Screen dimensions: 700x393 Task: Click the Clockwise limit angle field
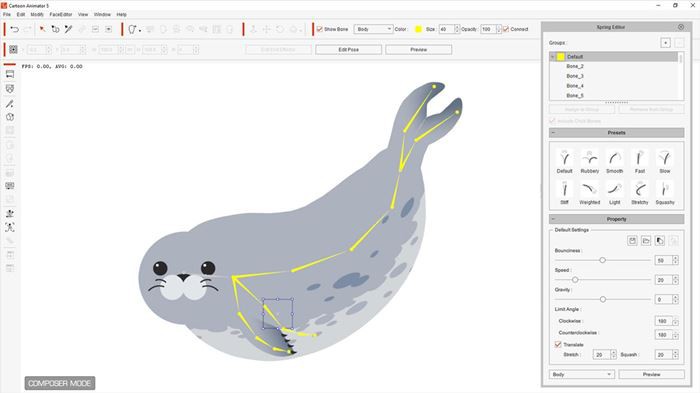click(663, 321)
